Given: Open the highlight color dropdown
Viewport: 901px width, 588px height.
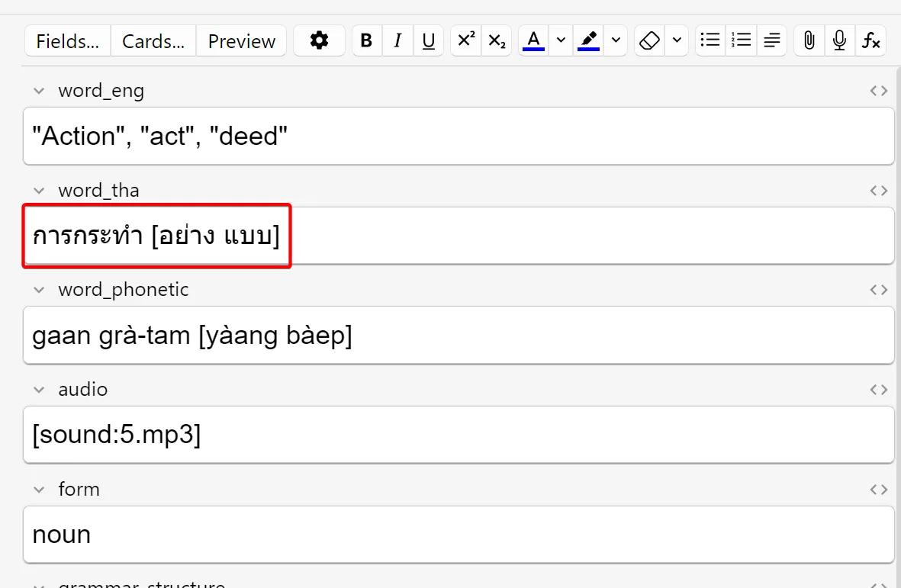Looking at the screenshot, I should coord(616,40).
